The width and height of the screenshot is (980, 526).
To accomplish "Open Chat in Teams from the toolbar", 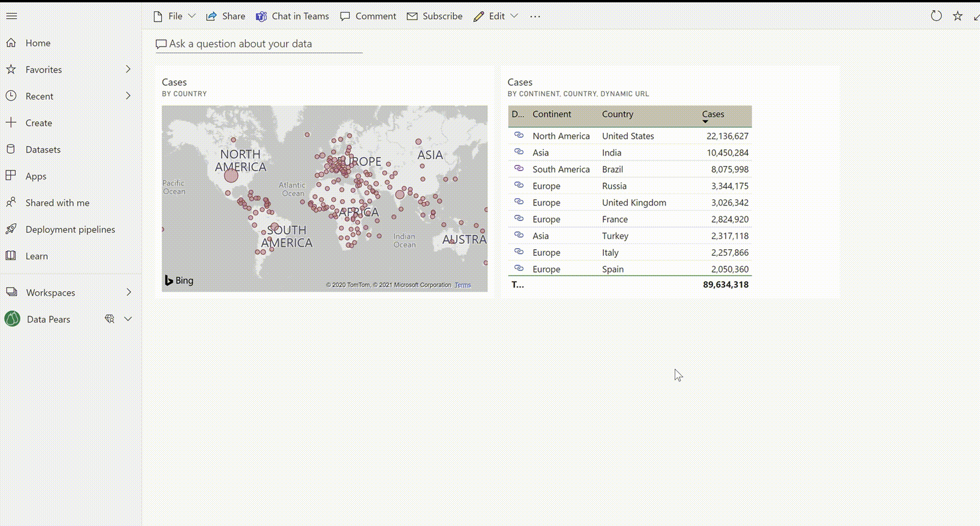I will [292, 16].
